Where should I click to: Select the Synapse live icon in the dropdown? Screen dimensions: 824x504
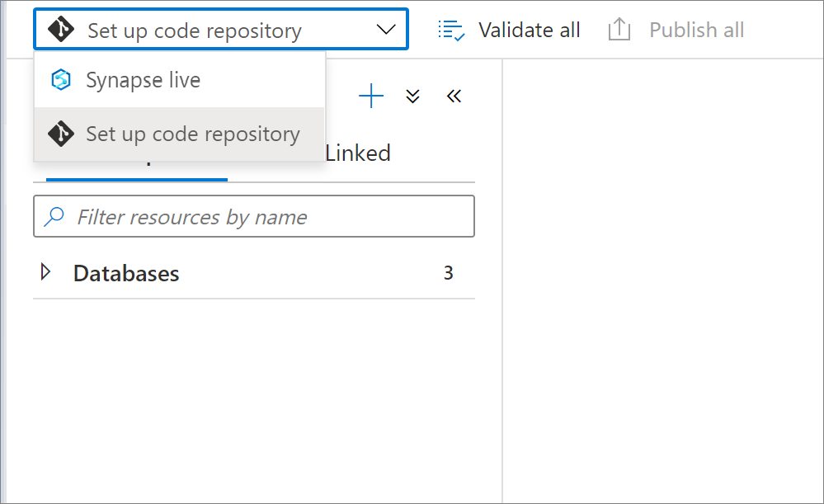[59, 79]
